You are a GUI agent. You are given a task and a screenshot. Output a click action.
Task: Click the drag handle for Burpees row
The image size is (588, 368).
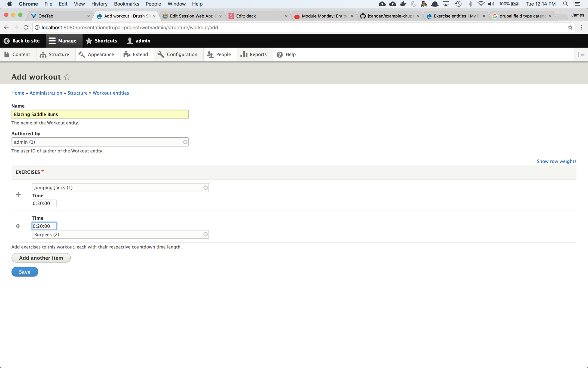pyautogui.click(x=18, y=226)
